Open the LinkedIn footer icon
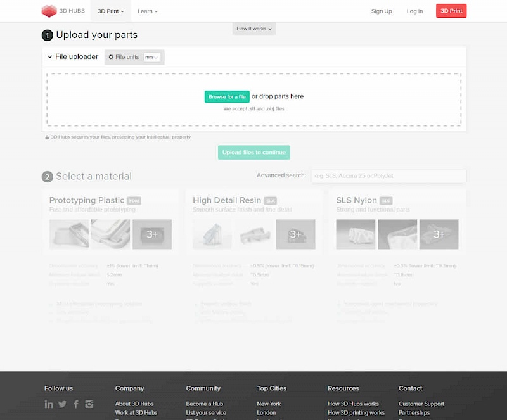This screenshot has height=420, width=507. (x=49, y=404)
